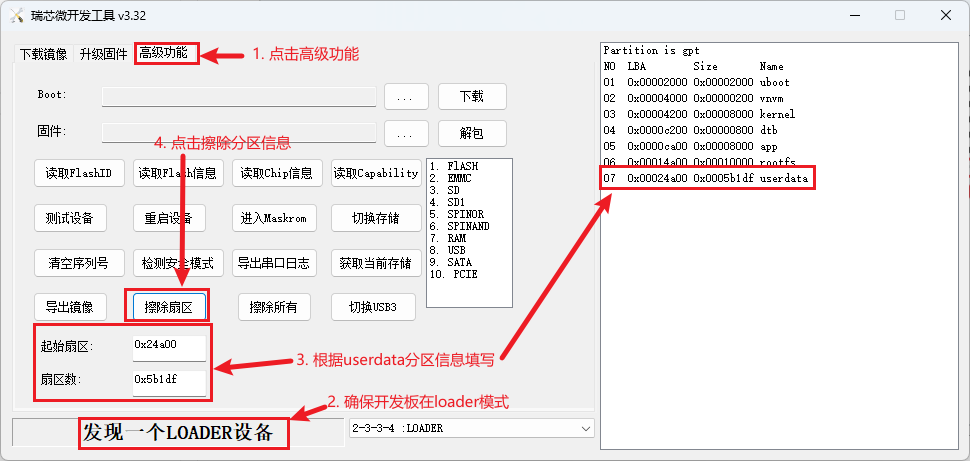Click 获取当前存储 button
This screenshot has height=461, width=970.
pos(376,264)
